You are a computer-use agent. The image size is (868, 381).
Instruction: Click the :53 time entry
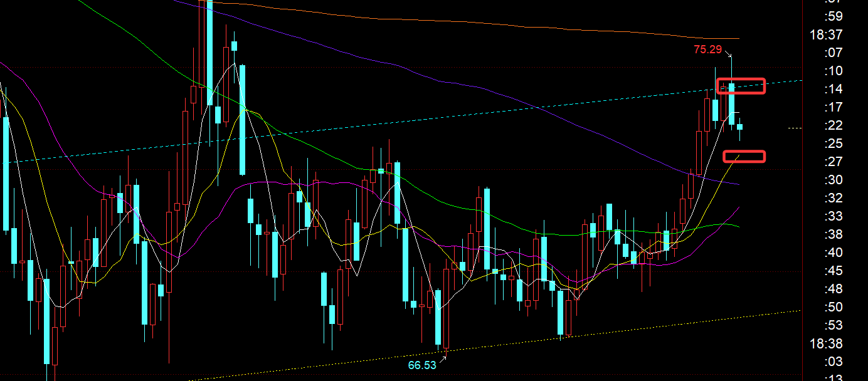pyautogui.click(x=834, y=325)
